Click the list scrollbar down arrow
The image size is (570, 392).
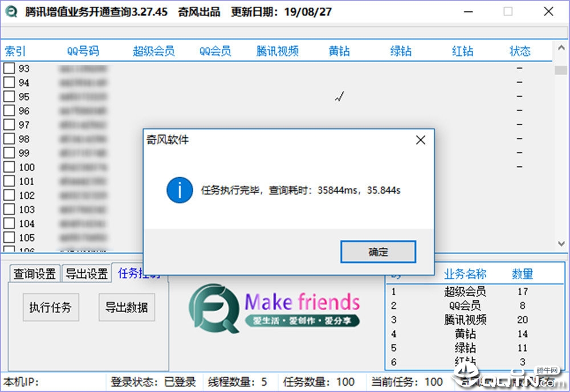560,243
